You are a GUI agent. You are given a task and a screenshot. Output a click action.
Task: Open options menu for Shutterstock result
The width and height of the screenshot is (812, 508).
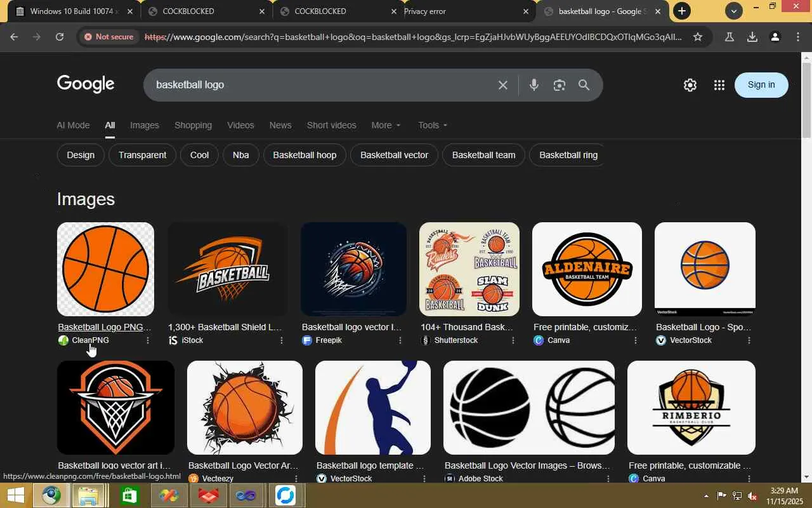[x=513, y=340]
